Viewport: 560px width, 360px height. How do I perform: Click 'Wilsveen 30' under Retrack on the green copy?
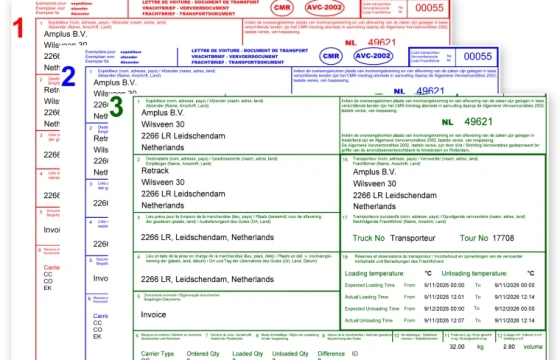coord(163,182)
